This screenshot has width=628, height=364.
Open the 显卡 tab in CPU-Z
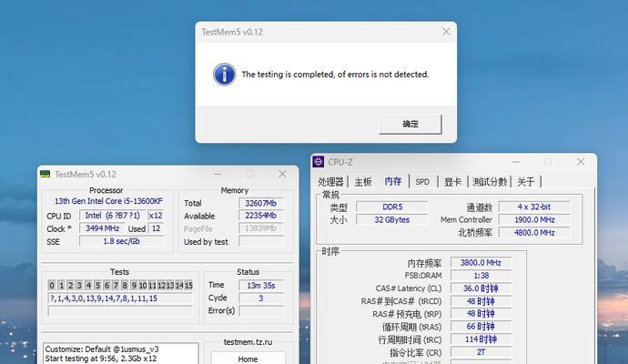point(452,182)
